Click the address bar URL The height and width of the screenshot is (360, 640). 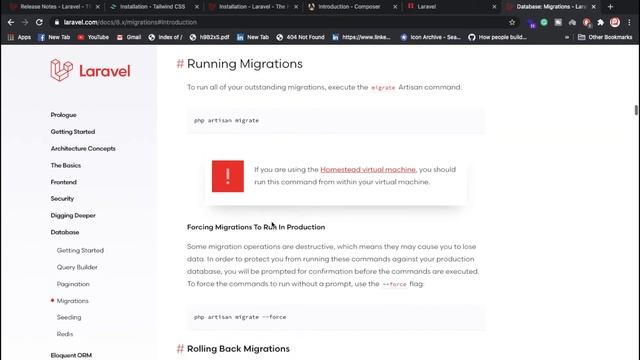tap(130, 22)
